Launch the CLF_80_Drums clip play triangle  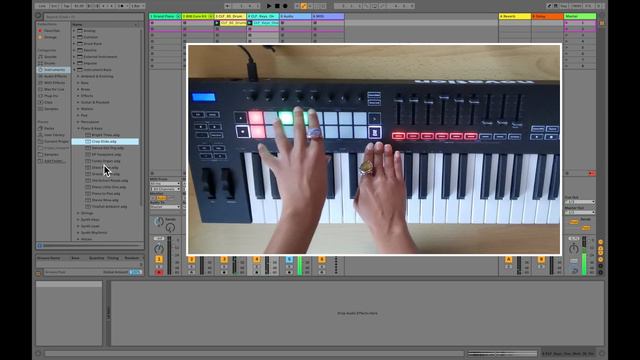217,23
